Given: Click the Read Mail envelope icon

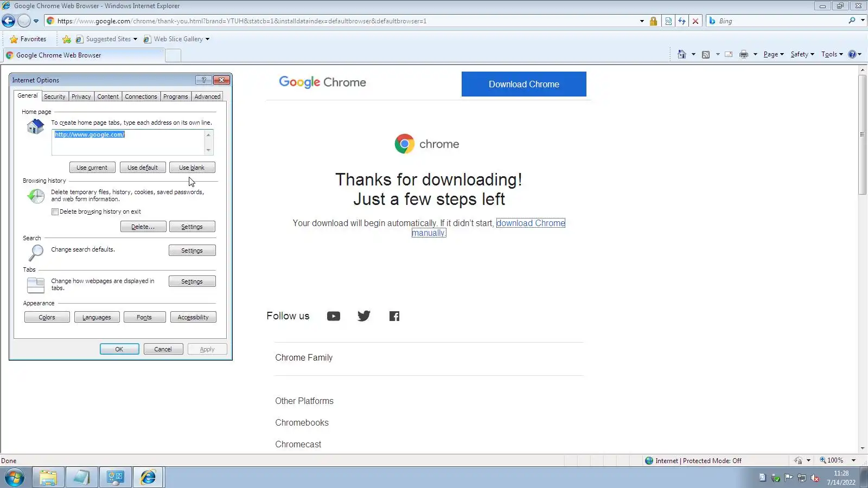Looking at the screenshot, I should (x=729, y=54).
